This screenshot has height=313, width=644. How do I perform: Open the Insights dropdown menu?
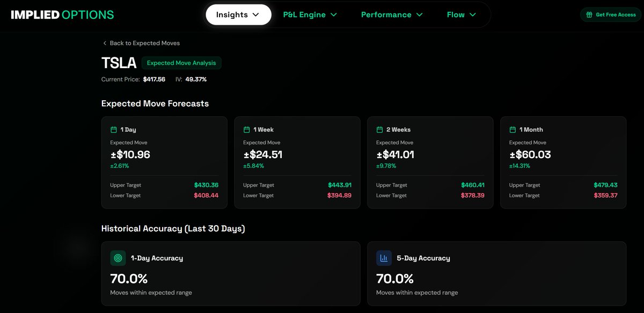(x=238, y=14)
